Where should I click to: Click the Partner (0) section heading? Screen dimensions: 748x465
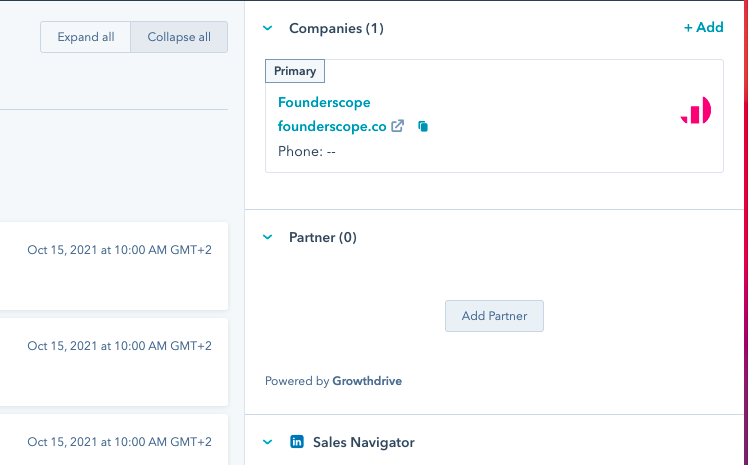click(x=323, y=237)
